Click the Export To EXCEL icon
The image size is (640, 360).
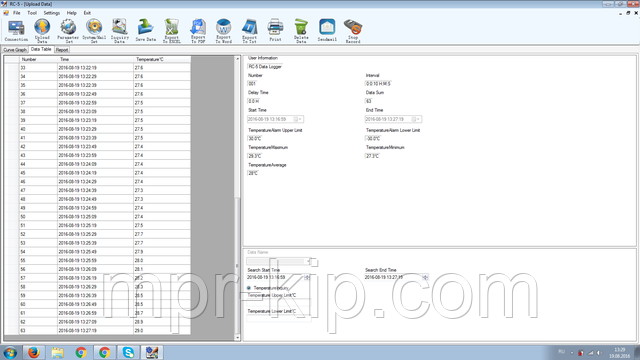point(172,31)
